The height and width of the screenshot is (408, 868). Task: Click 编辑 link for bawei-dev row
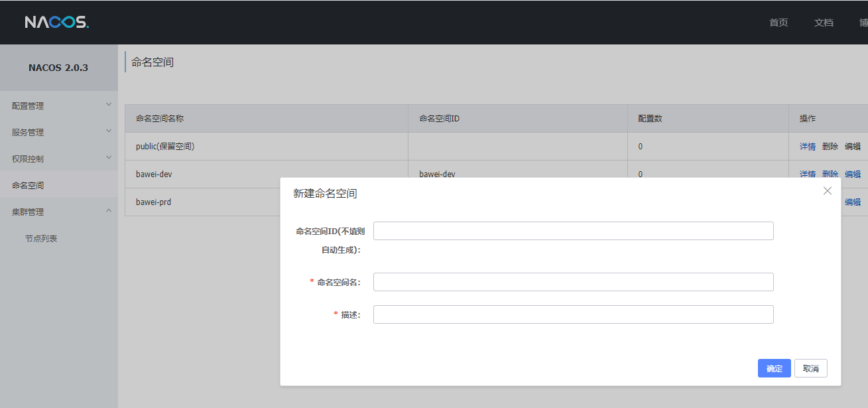tap(852, 174)
